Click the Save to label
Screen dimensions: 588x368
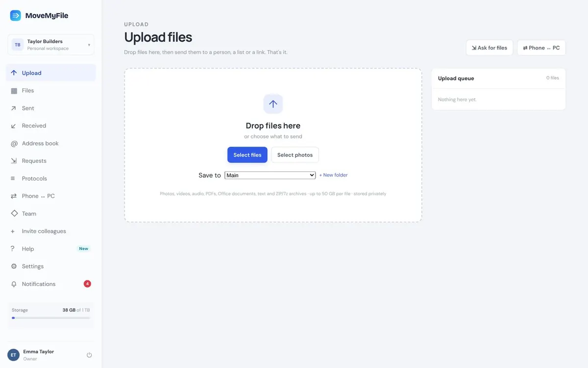click(210, 175)
